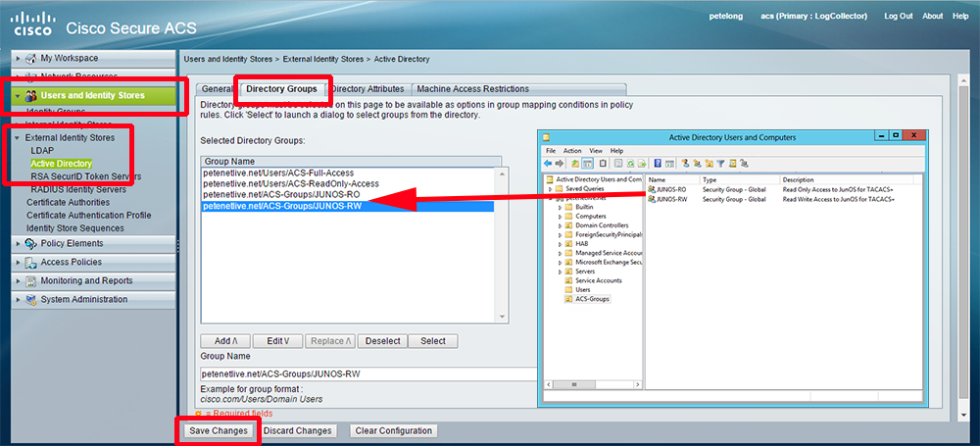Select the petenetlive.net/Users/ACS-Full-Access row
This screenshot has width=980, height=446.
pos(348,173)
